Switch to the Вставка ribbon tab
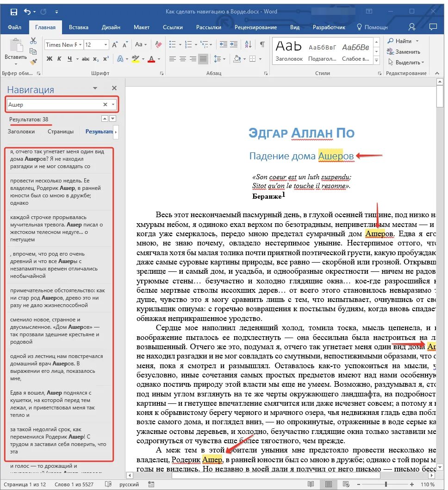The image size is (448, 490). [78, 27]
